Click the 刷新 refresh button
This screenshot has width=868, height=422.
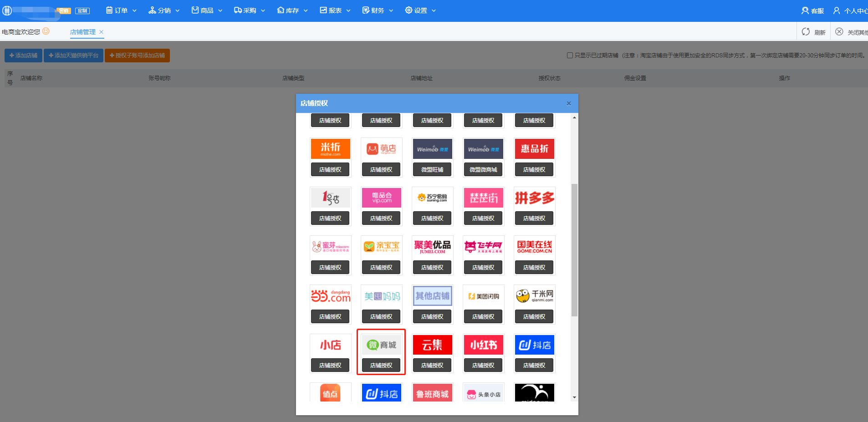(x=814, y=32)
